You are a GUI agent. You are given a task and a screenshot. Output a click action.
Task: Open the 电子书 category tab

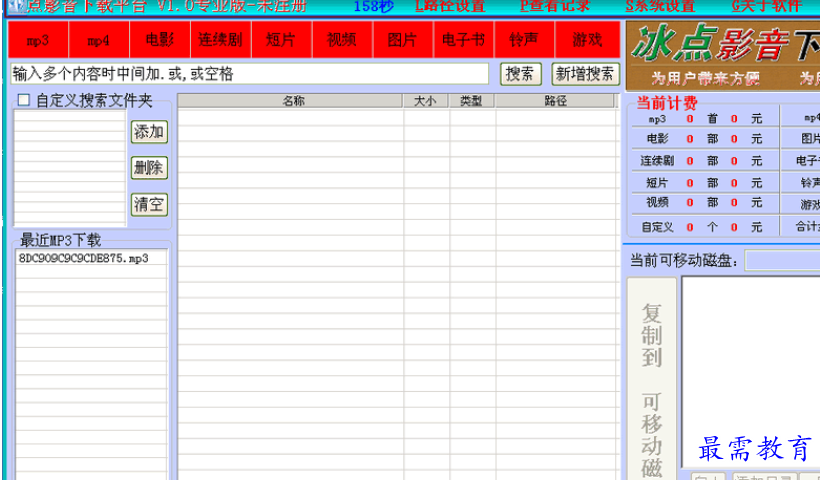coord(463,40)
